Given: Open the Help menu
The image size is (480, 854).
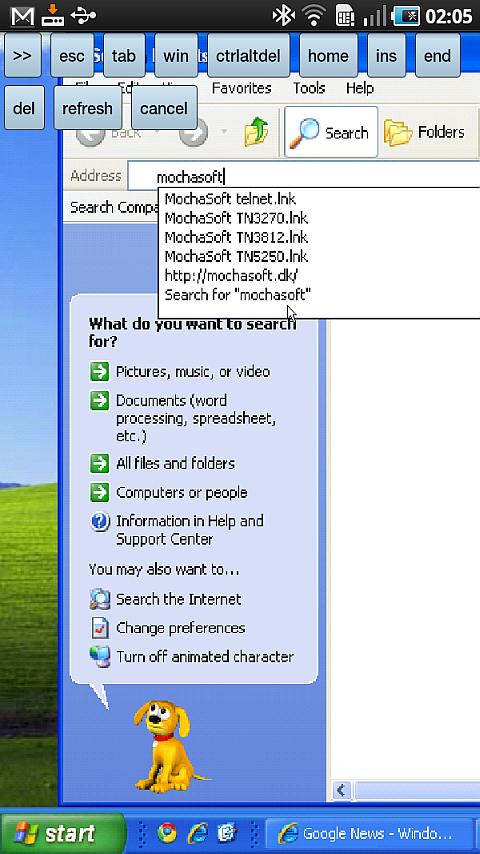Looking at the screenshot, I should click(360, 88).
